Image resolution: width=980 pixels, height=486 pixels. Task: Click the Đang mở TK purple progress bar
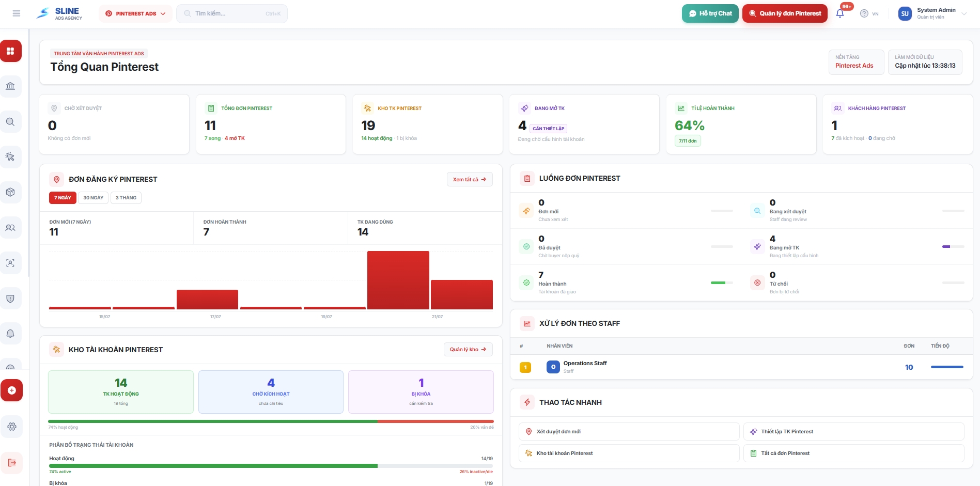tap(953, 246)
